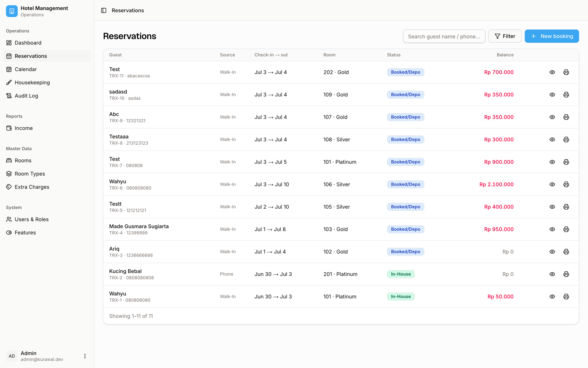Viewport: 588px width, 368px height.
Task: Click the In-House badge for TRX-1
Action: (401, 297)
